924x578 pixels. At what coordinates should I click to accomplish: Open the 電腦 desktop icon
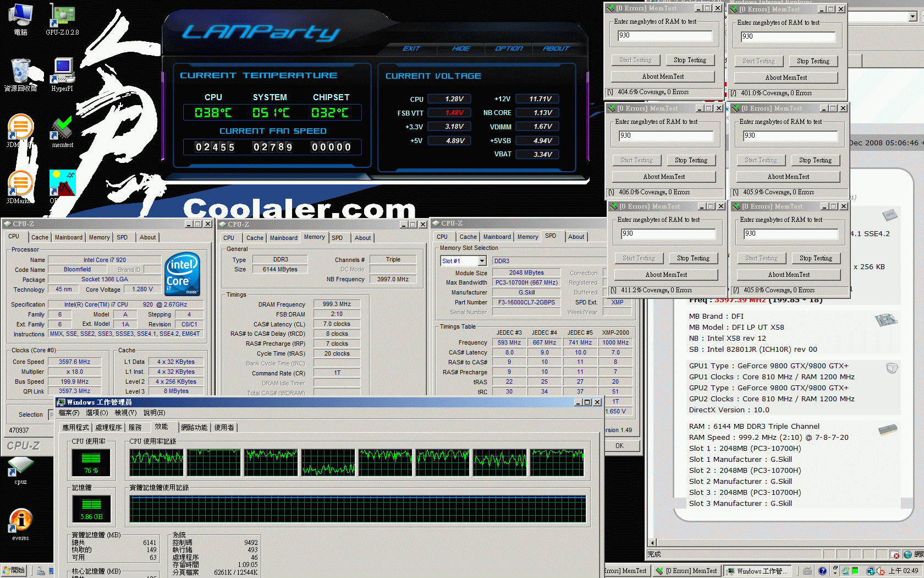20,19
